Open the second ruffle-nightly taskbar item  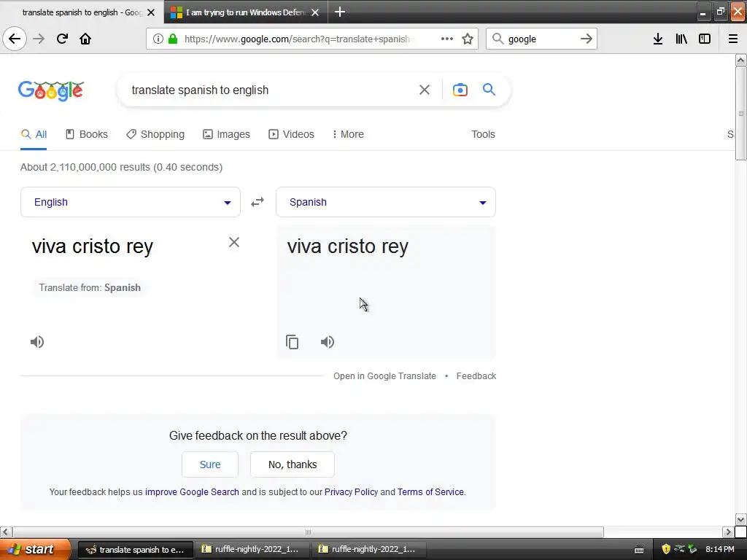point(368,550)
